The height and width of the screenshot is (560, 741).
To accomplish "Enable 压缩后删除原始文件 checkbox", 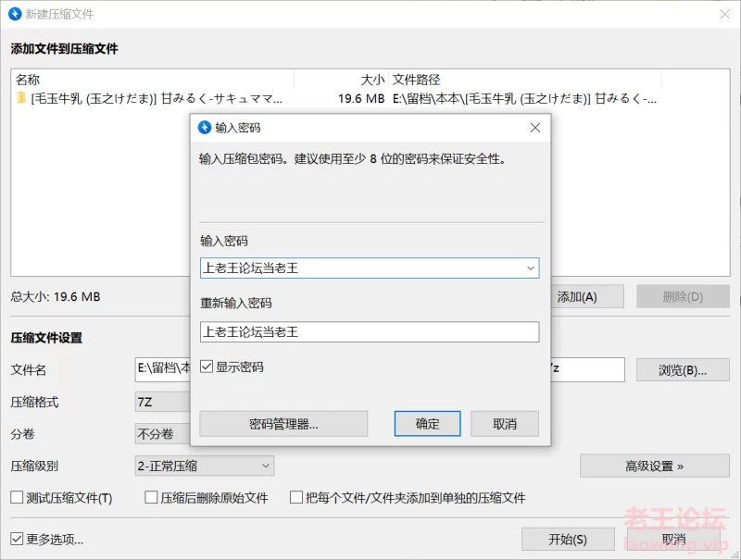I will 151,497.
